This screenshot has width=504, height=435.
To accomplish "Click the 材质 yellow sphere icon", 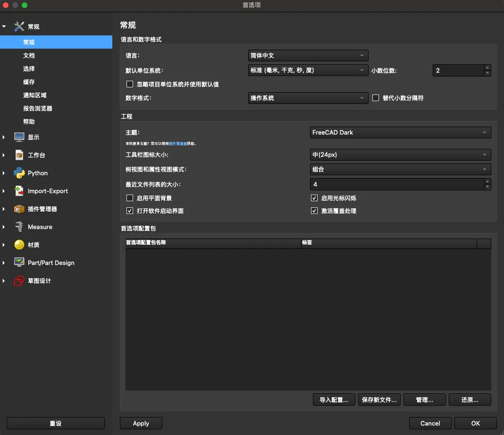I will (x=19, y=245).
